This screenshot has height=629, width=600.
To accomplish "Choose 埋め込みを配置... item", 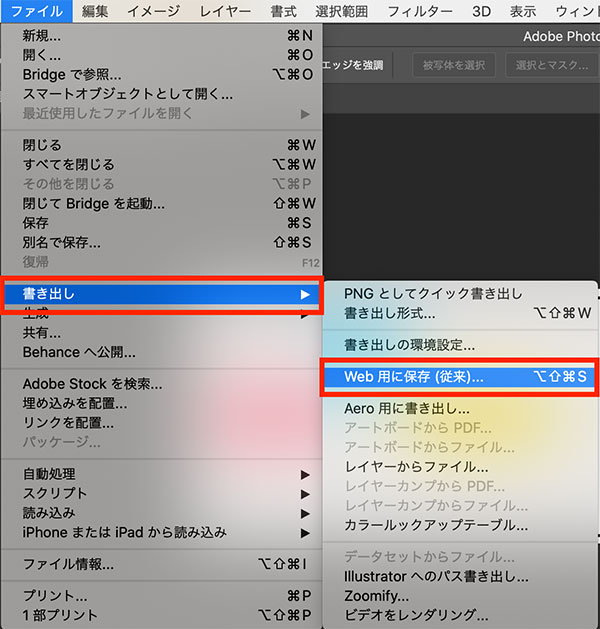I will coord(162,403).
